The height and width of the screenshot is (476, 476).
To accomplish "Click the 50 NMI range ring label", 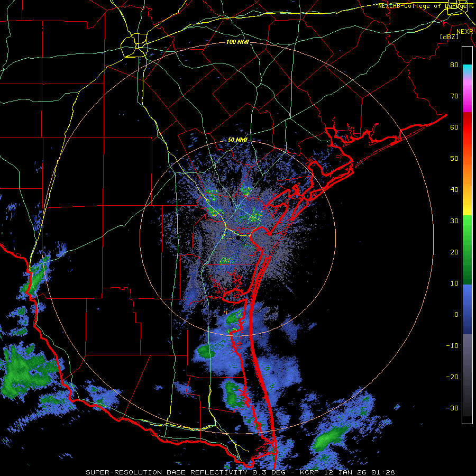I will [237, 140].
